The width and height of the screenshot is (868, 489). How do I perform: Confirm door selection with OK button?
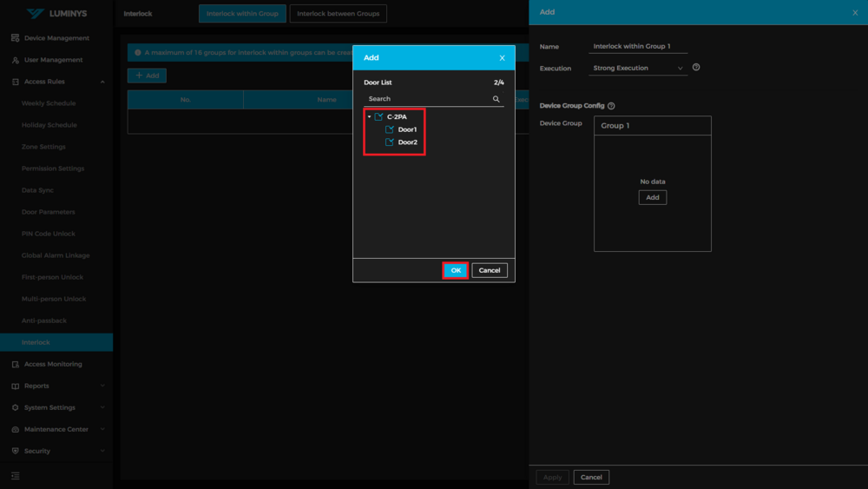click(x=456, y=270)
